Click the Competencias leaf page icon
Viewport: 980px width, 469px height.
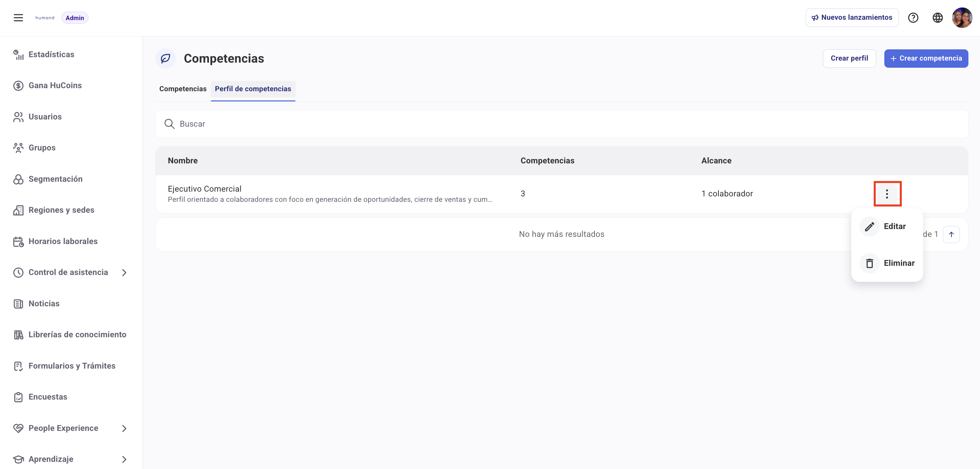pyautogui.click(x=165, y=58)
